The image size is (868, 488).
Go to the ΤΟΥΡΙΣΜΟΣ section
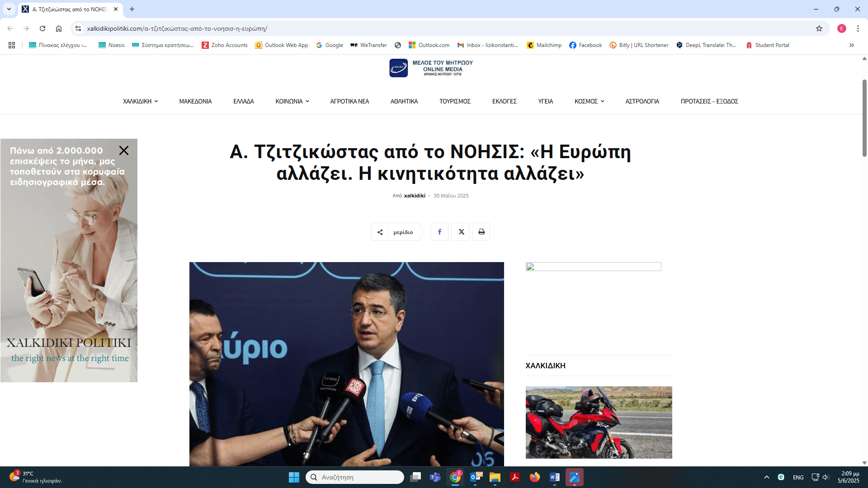[455, 101]
